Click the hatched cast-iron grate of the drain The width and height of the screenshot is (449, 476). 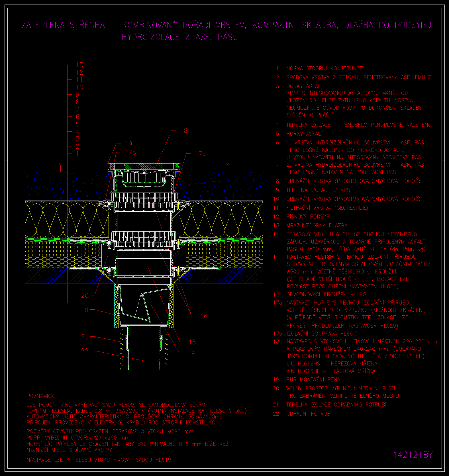tap(144, 166)
